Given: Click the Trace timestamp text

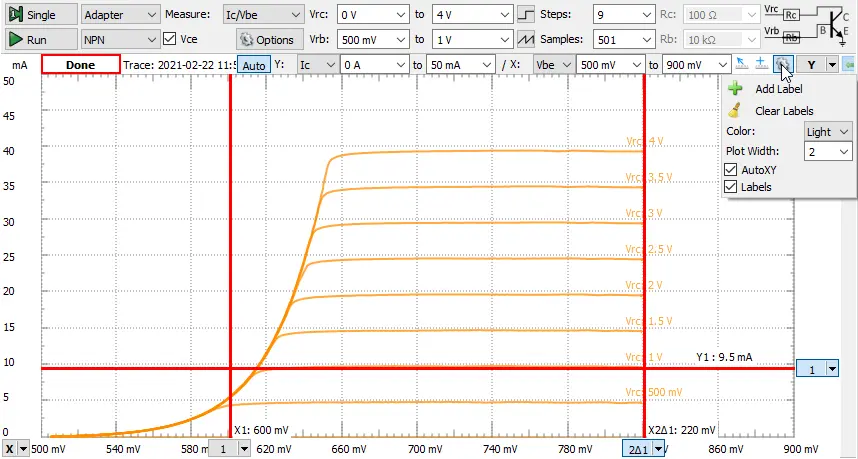Looking at the screenshot, I should (179, 65).
